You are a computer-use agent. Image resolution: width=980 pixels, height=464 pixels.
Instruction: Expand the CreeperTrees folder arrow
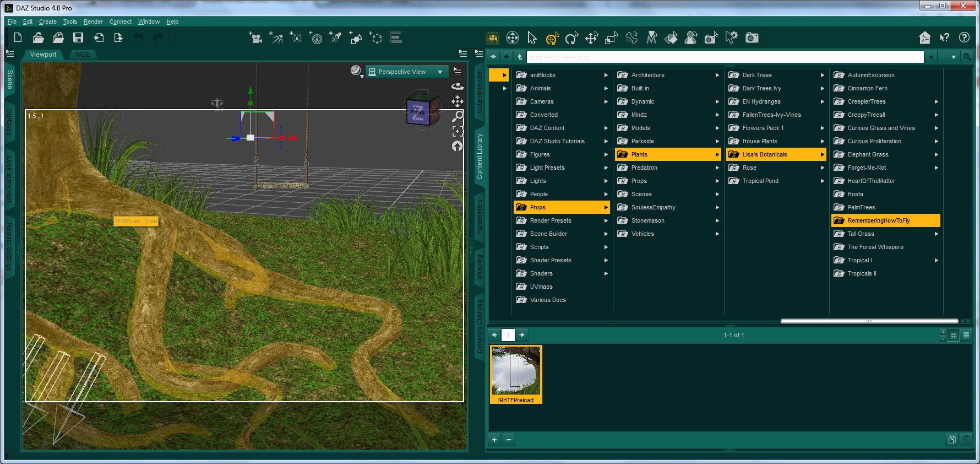936,101
